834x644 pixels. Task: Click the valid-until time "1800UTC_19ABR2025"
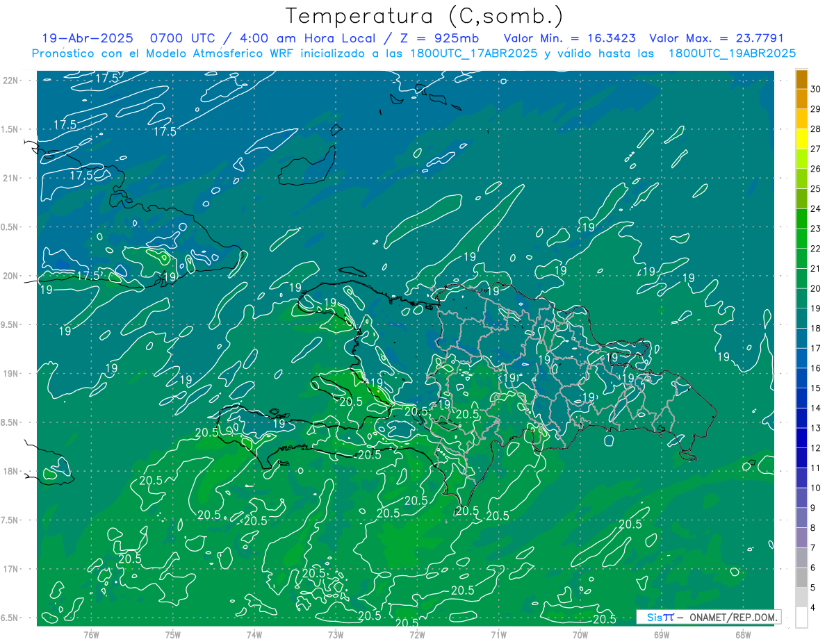tap(732, 53)
